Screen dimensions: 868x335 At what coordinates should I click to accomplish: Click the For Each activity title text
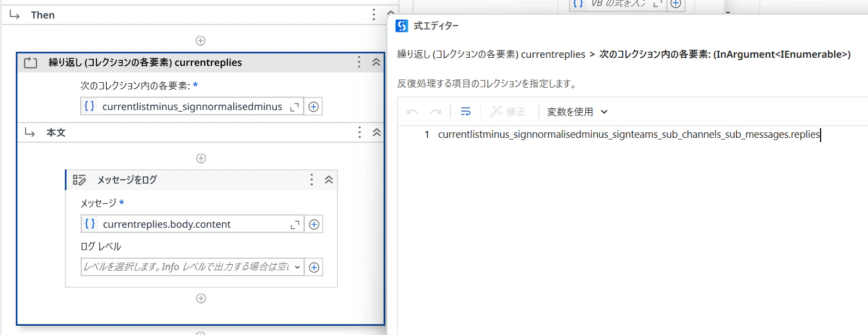[x=145, y=63]
